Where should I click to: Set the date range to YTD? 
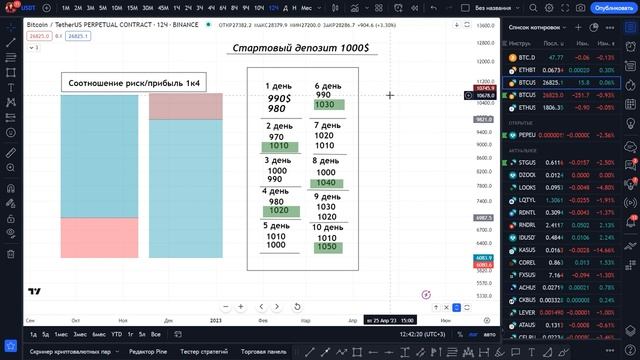pyautogui.click(x=117, y=334)
